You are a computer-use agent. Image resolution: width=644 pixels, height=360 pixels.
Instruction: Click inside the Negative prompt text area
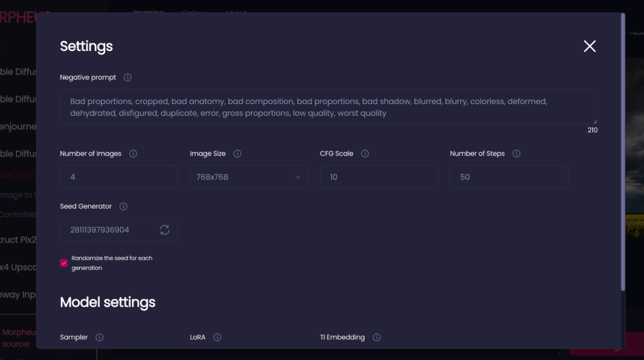[328, 107]
